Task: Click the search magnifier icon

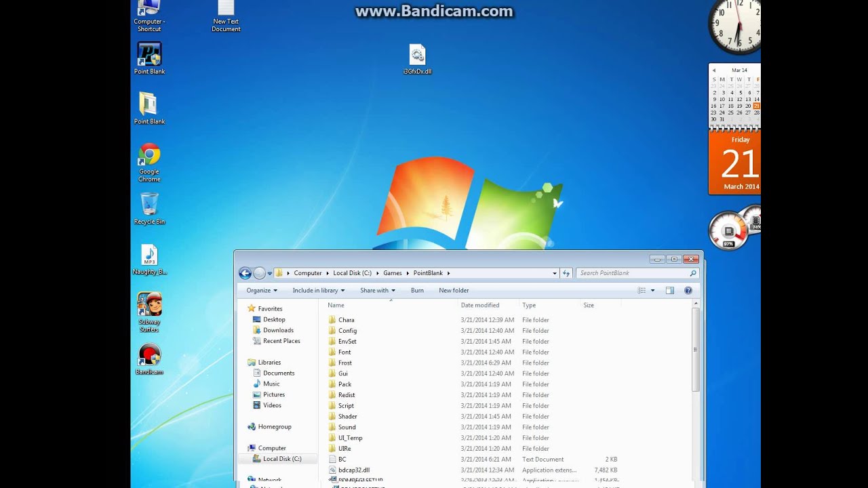Action: [692, 273]
